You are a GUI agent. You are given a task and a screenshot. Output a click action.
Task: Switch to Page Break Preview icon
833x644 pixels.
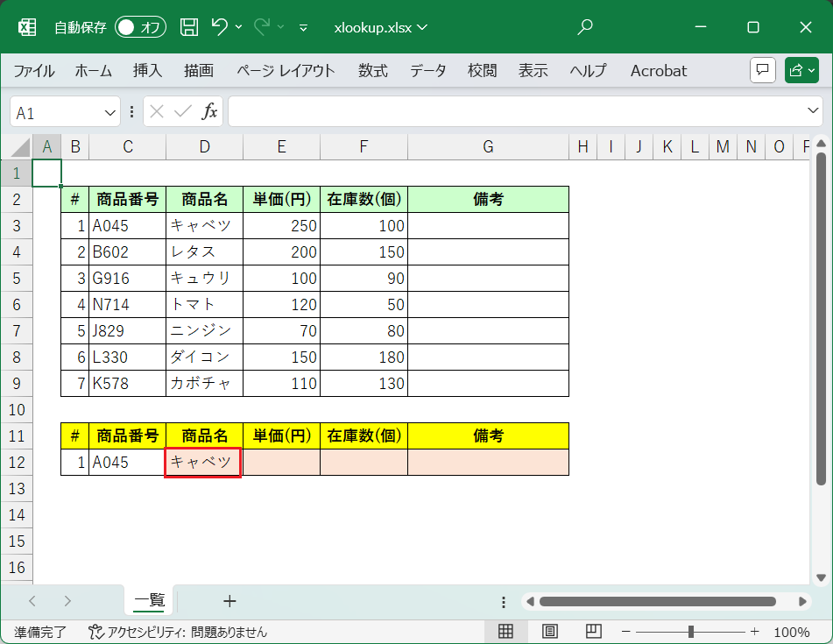(593, 632)
